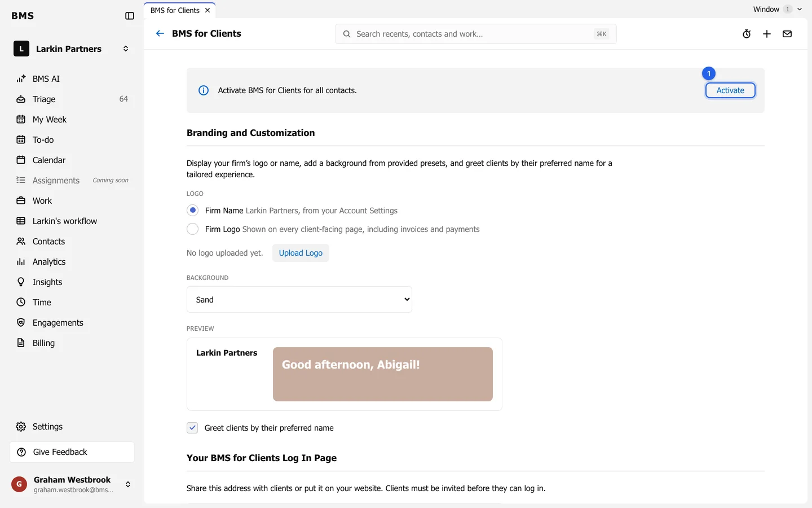Image resolution: width=812 pixels, height=508 pixels.
Task: Open the To-do list
Action: point(72,140)
